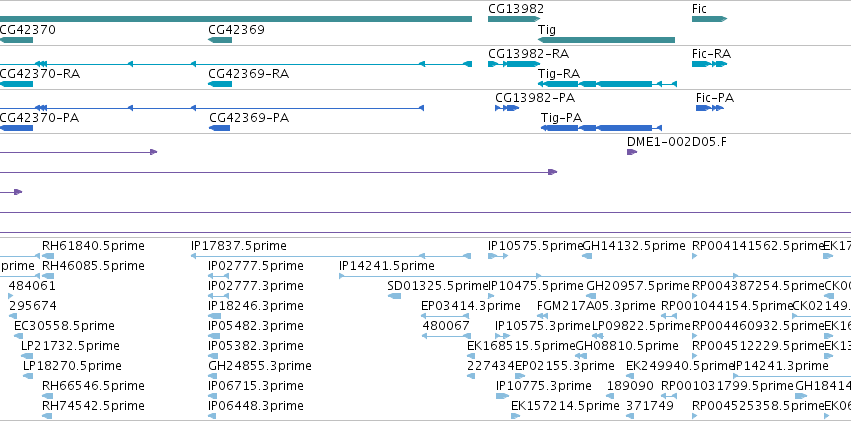Image resolution: width=851 pixels, height=421 pixels.
Task: Open the 189090 feature label
Action: pyautogui.click(x=630, y=386)
